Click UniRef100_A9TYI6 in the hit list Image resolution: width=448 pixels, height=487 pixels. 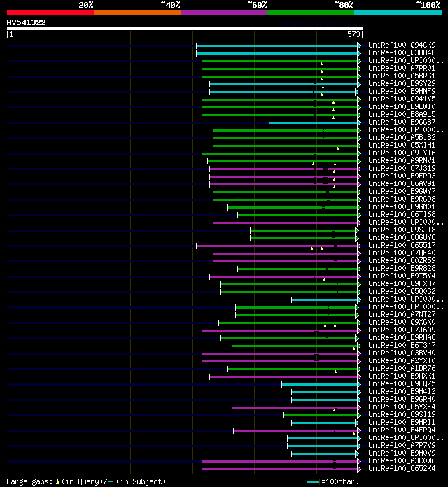(402, 153)
